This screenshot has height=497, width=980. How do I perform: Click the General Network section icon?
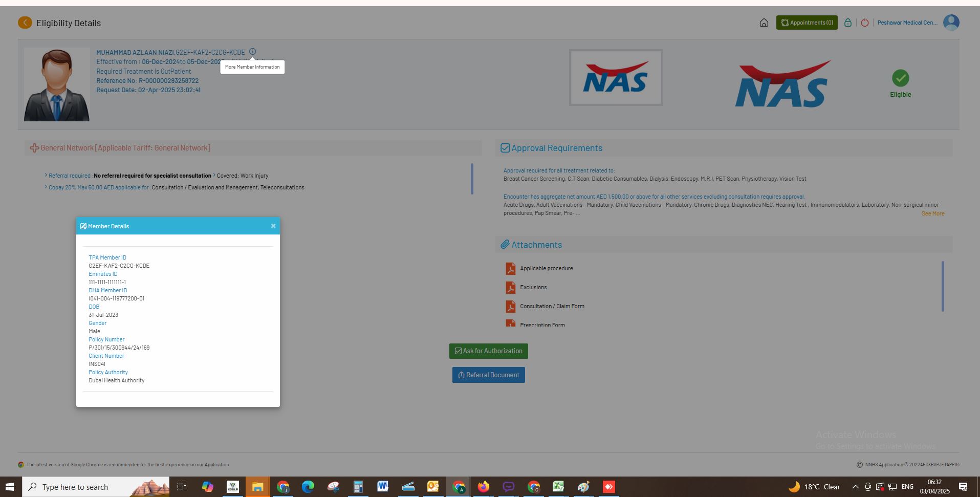tap(34, 148)
